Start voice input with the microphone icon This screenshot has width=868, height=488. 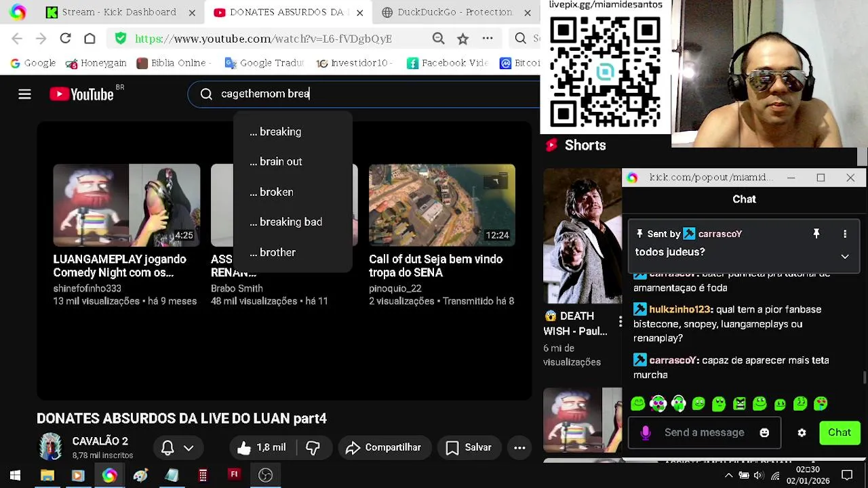pyautogui.click(x=646, y=432)
